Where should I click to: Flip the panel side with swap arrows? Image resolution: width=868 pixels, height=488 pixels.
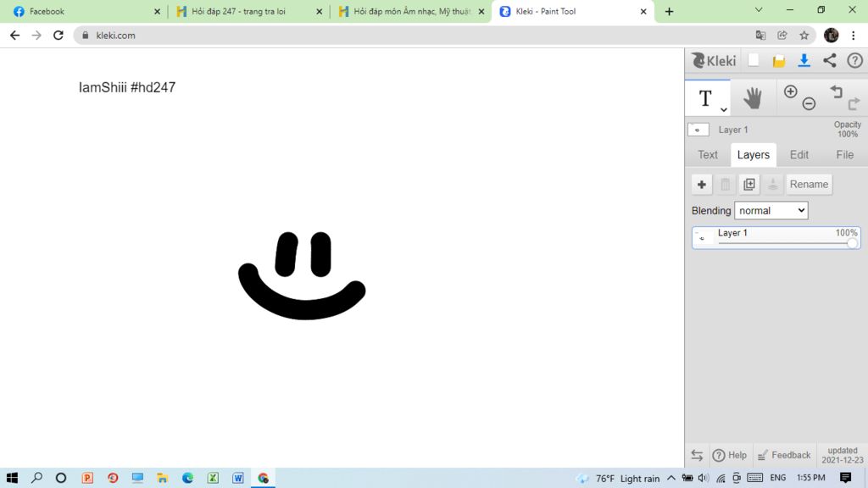697,455
